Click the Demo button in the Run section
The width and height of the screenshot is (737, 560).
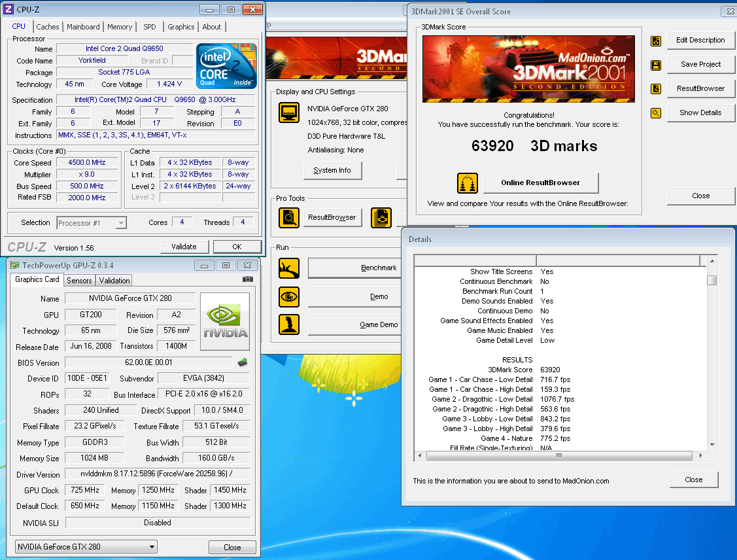[x=356, y=297]
